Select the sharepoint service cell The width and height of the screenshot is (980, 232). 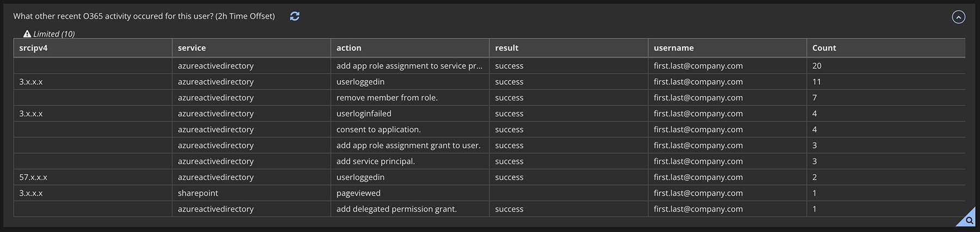(251, 193)
